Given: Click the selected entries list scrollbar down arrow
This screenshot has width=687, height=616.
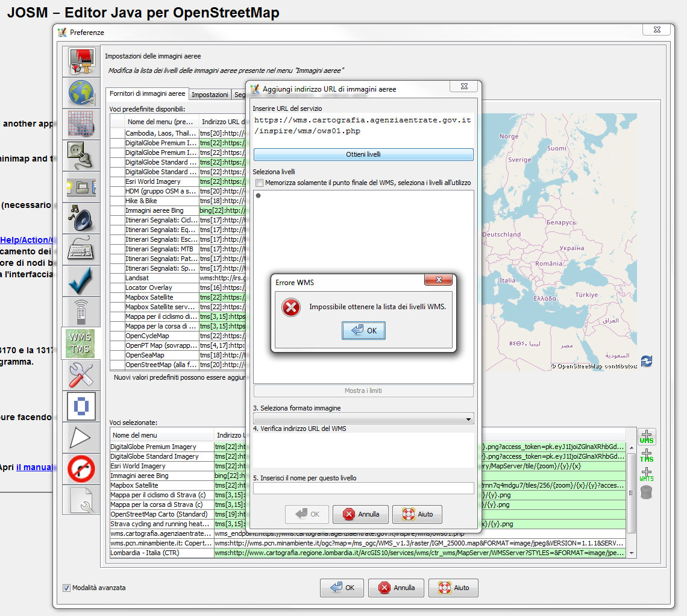Looking at the screenshot, I should (632, 553).
